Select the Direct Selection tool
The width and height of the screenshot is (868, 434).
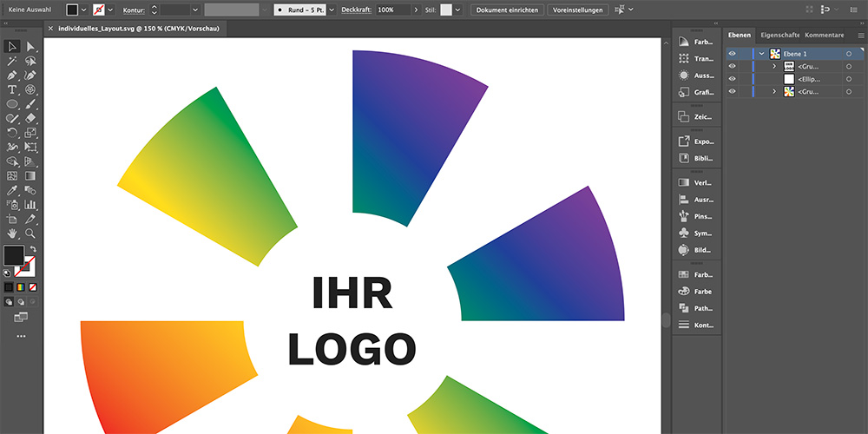[30, 47]
